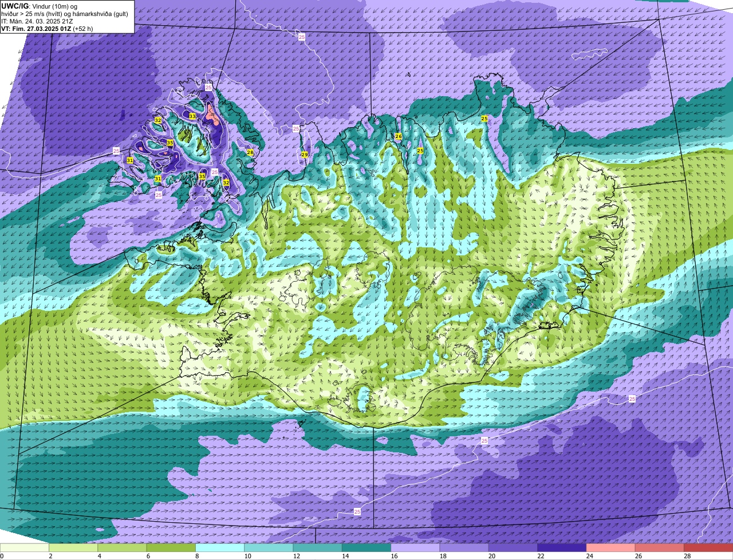Click the 26–28 m/s salmon red swatch

pyautogui.click(x=660, y=548)
